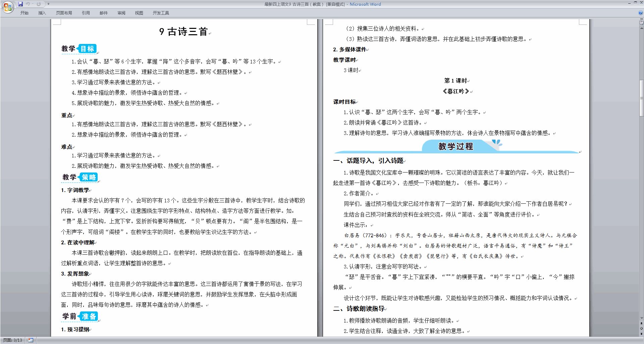This screenshot has width=644, height=344.
Task: Click the Next Page double-arrow button
Action: coord(641,333)
